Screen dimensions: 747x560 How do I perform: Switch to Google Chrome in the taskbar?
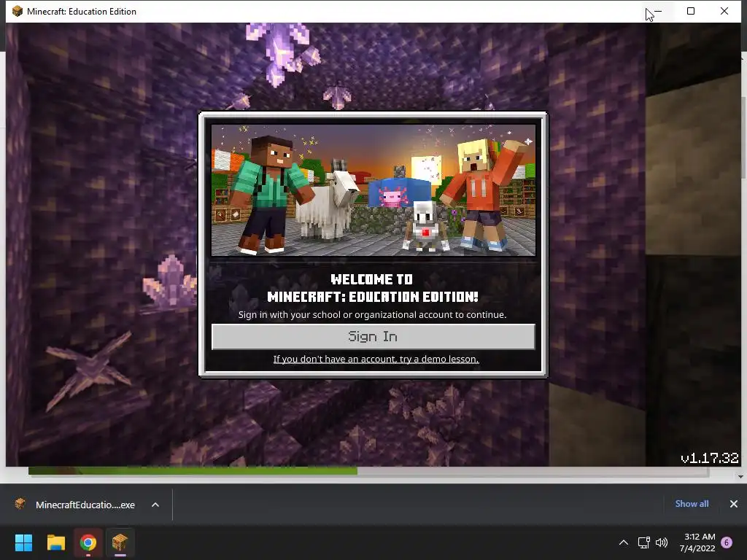88,542
